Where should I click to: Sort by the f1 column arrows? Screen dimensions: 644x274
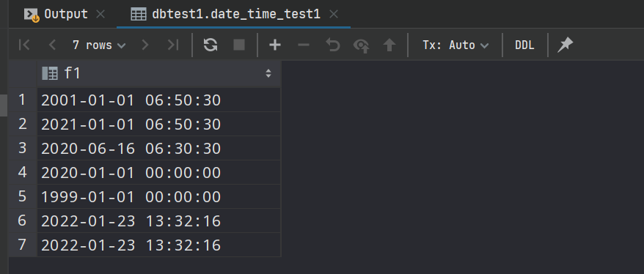[268, 73]
